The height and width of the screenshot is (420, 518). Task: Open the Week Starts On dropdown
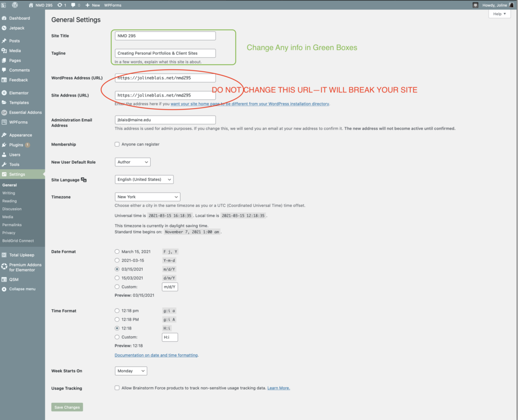pos(131,371)
